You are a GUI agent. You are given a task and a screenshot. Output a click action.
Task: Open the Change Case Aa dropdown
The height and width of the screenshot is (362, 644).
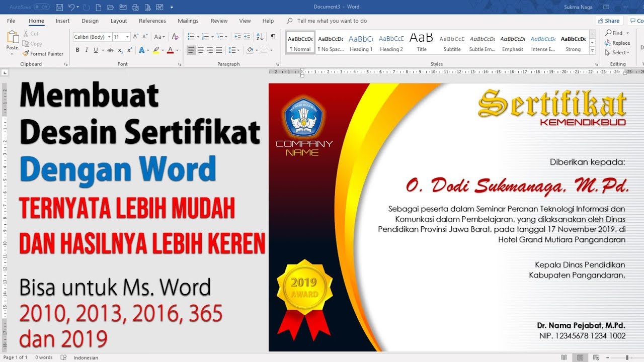159,37
